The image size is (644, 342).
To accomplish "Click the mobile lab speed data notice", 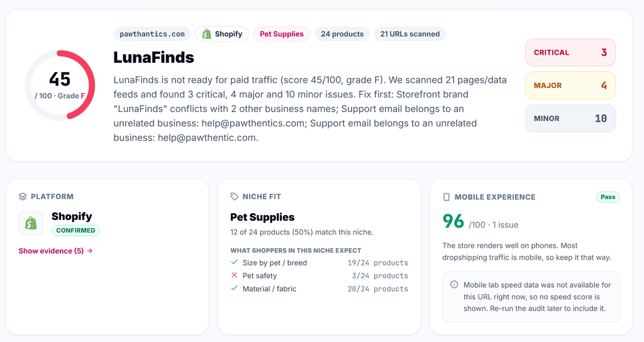I will (x=531, y=297).
